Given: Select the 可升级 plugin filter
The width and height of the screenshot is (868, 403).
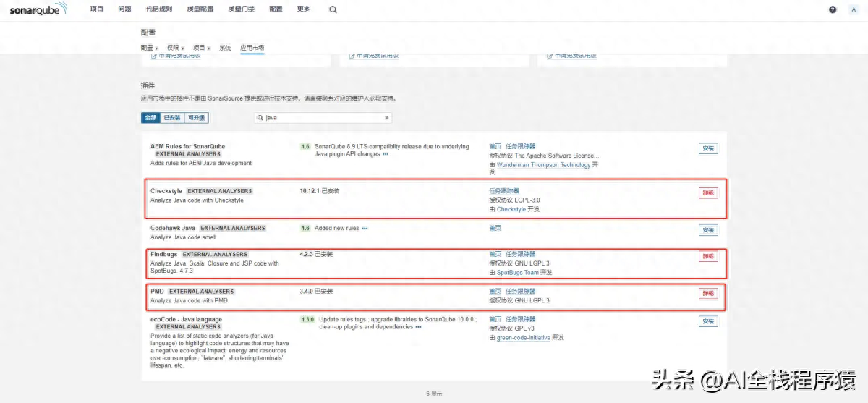Looking at the screenshot, I should click(x=196, y=117).
